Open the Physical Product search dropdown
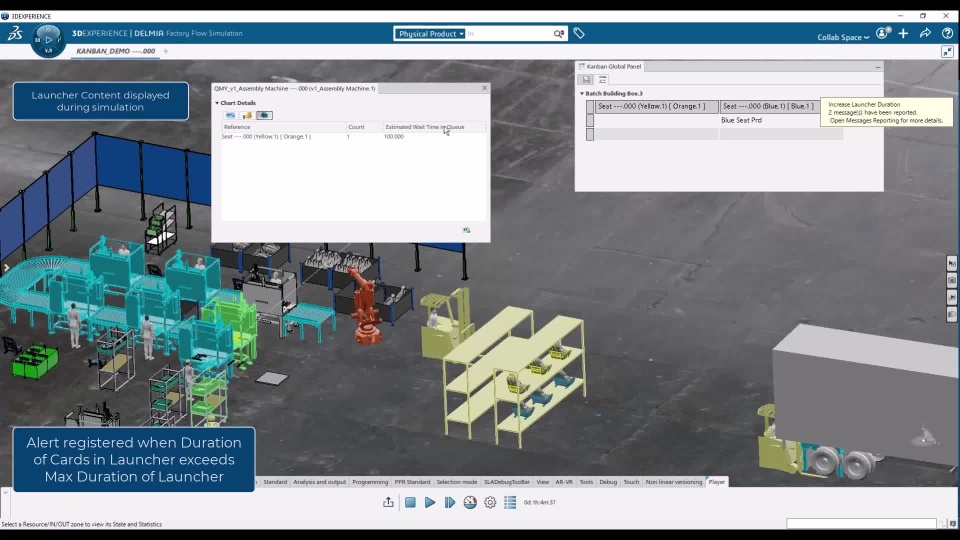The width and height of the screenshot is (960, 540). click(x=429, y=34)
